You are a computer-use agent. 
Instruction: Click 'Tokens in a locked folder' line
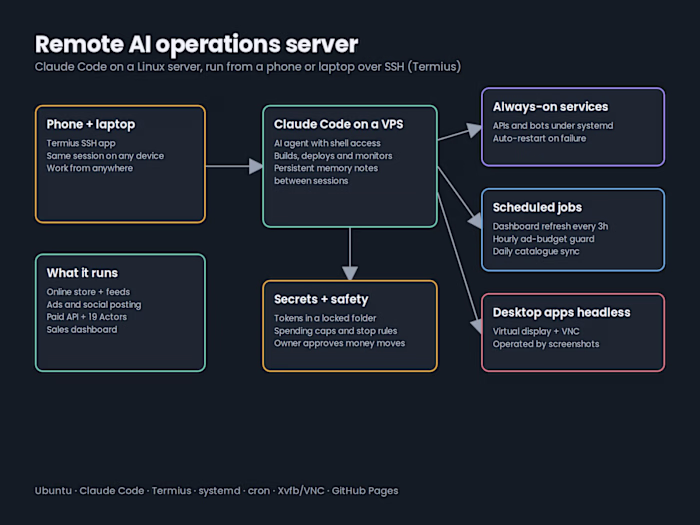tap(325, 318)
